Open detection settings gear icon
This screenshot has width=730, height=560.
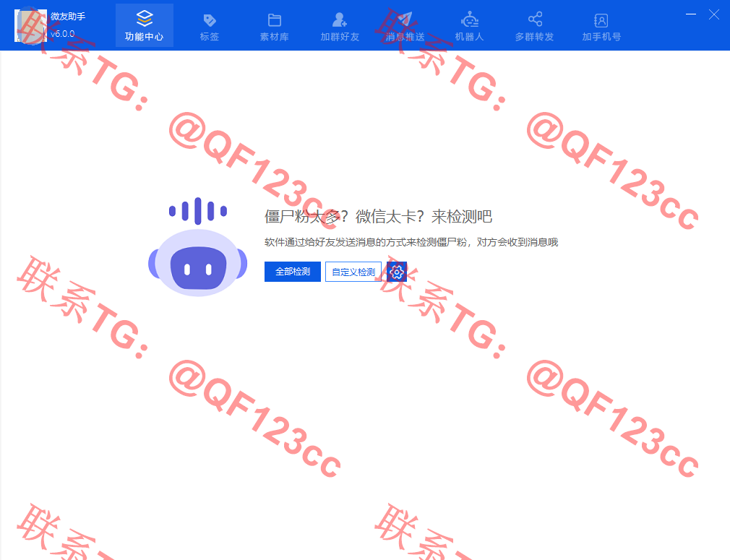coord(397,272)
